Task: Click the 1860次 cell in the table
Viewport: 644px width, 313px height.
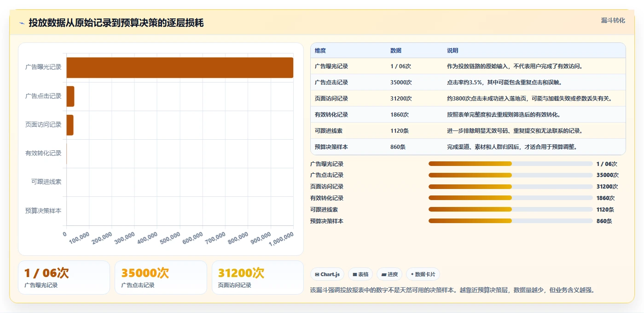Action: [x=400, y=115]
